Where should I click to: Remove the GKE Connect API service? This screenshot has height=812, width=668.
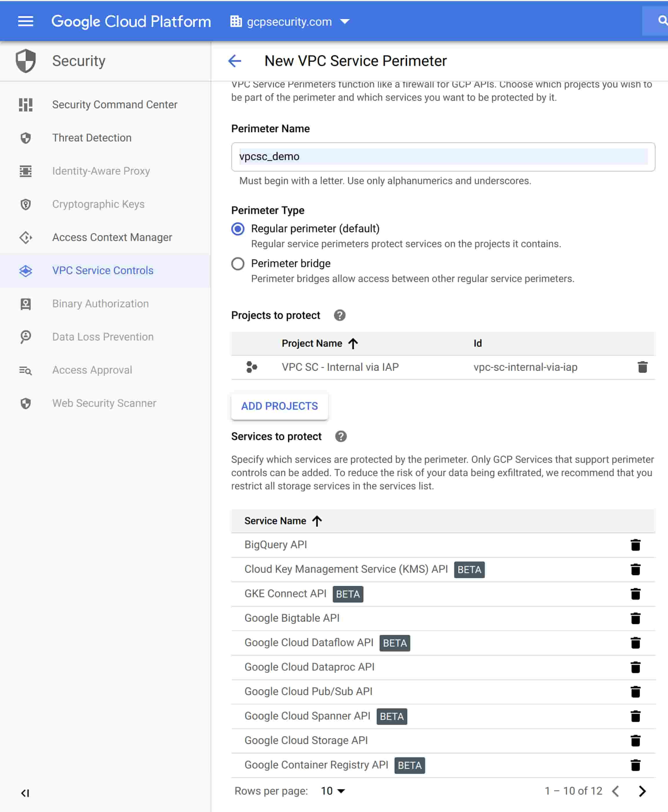point(635,594)
